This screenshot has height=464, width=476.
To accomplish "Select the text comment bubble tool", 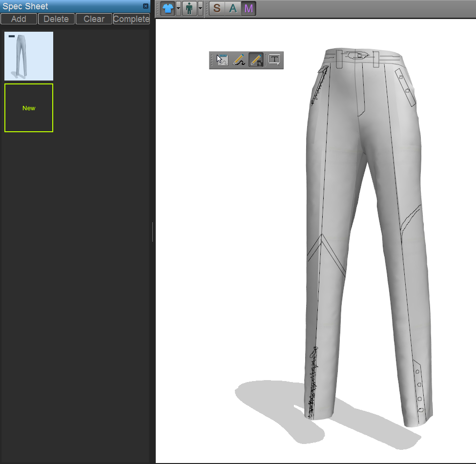I will (275, 60).
